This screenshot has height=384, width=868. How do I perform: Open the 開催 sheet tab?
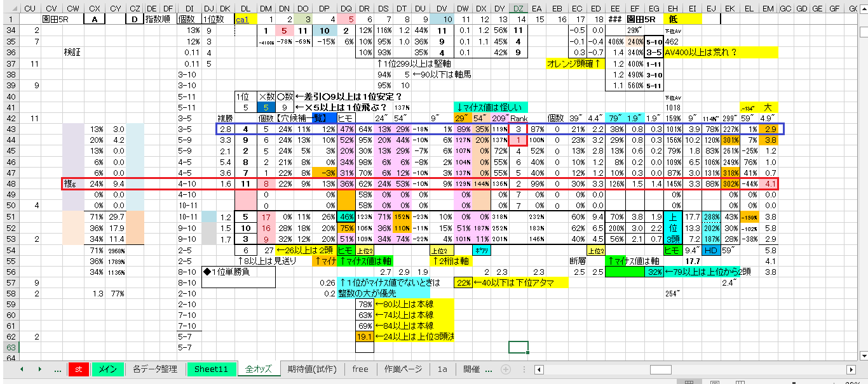click(x=471, y=369)
